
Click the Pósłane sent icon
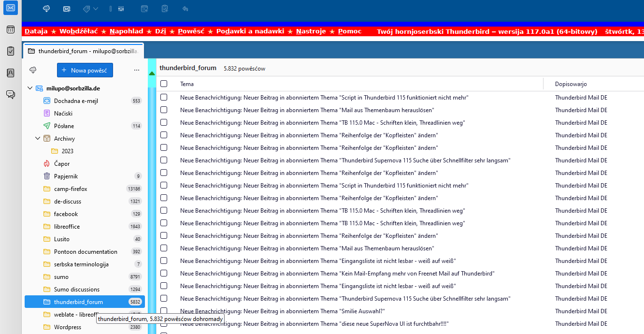(47, 126)
